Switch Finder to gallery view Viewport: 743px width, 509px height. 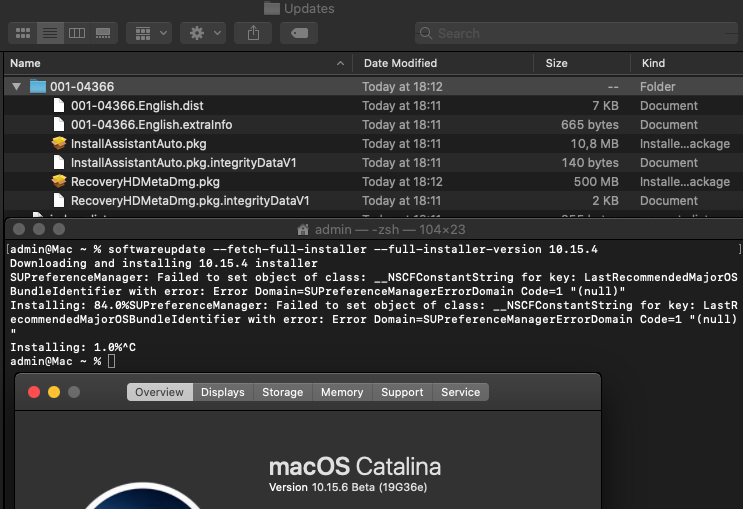click(x=103, y=33)
